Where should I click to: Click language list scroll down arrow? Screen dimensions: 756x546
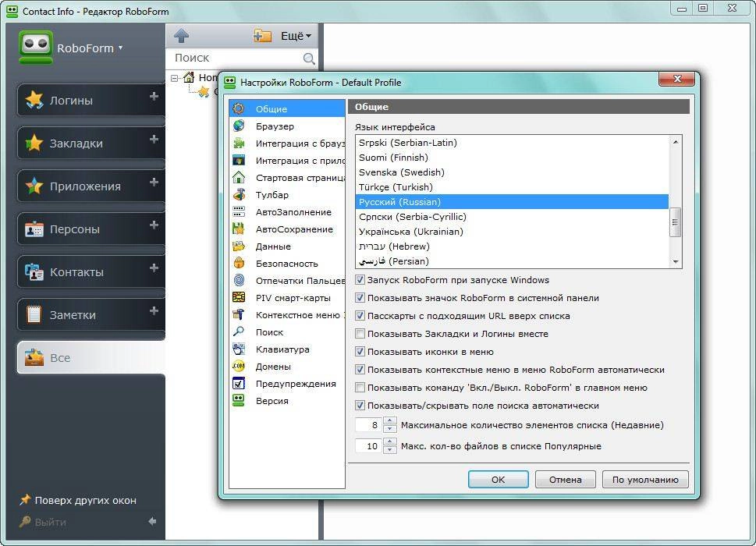[x=675, y=261]
